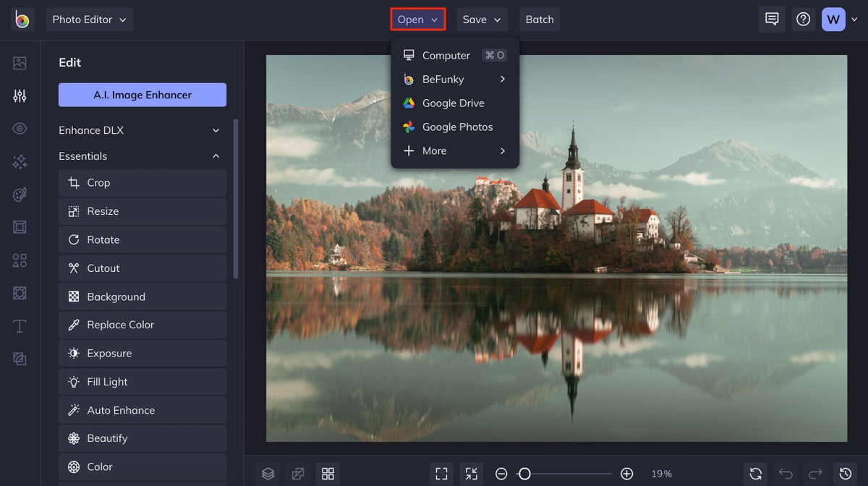Click the Batch button
This screenshot has width=868, height=486.
(540, 20)
